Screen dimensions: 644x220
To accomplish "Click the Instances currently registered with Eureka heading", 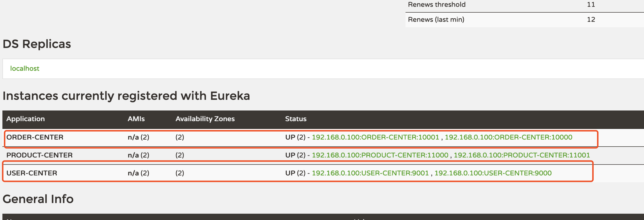I will 126,96.
